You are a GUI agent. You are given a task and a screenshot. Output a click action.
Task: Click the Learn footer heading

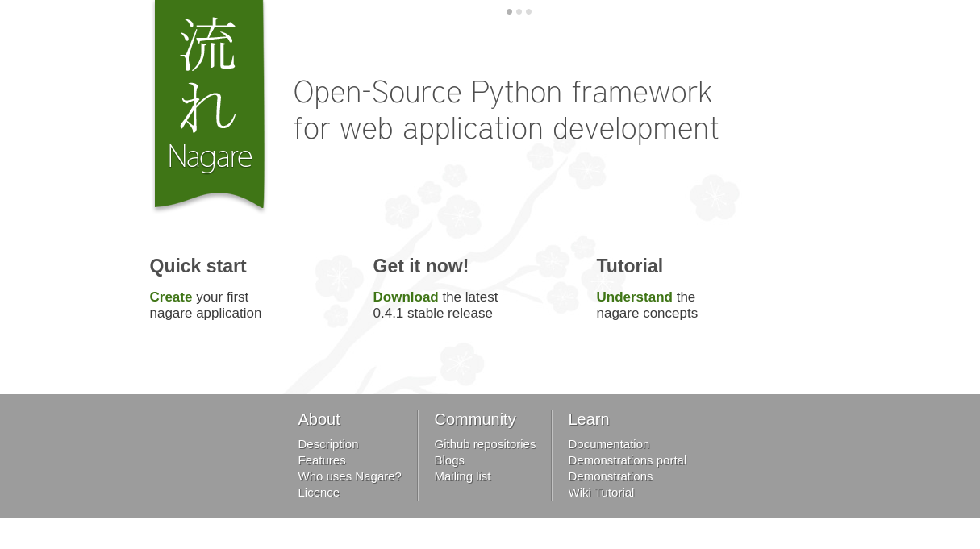point(589,419)
